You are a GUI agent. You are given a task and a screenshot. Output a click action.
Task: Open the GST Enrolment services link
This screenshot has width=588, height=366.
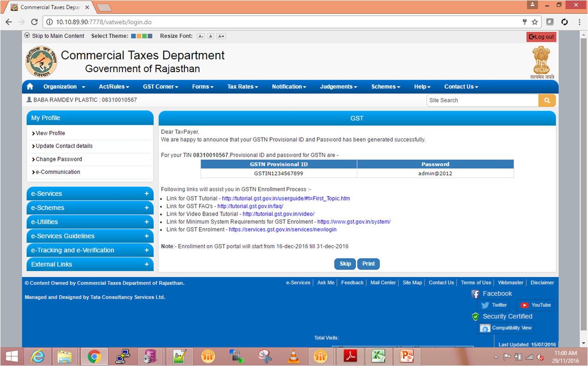pyautogui.click(x=282, y=229)
